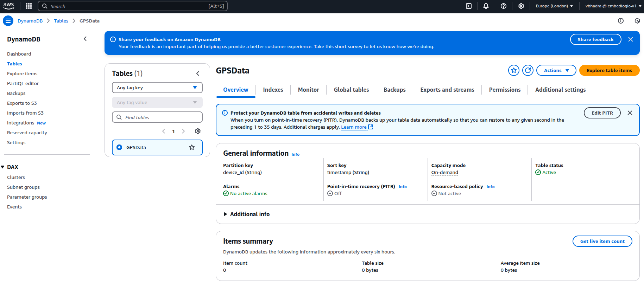Screen dimensions: 644x283
Task: Click the Get live item count button
Action: 602,241
